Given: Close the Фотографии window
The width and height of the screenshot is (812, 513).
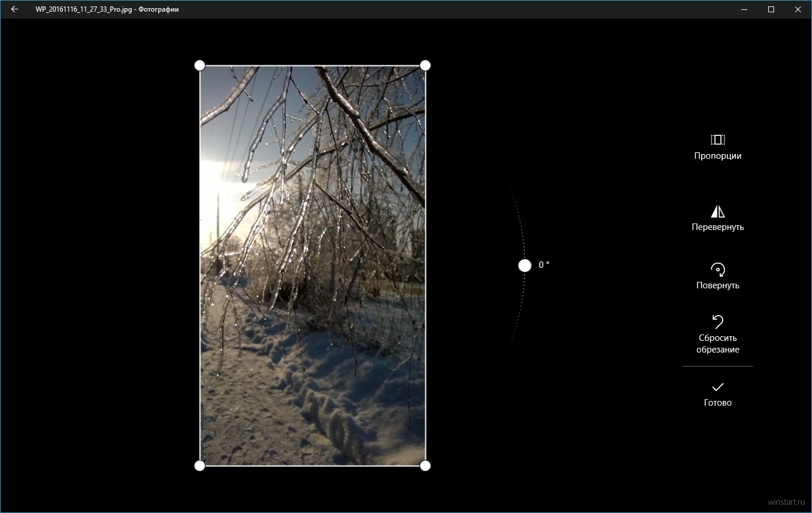Looking at the screenshot, I should point(798,9).
